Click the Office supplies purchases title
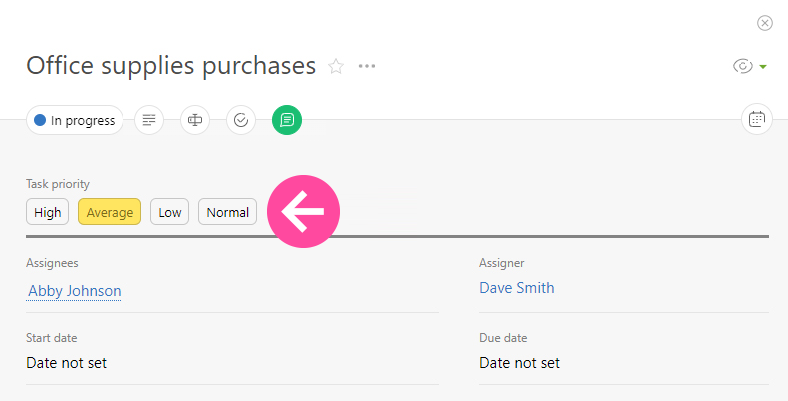The width and height of the screenshot is (788, 401). tap(171, 66)
